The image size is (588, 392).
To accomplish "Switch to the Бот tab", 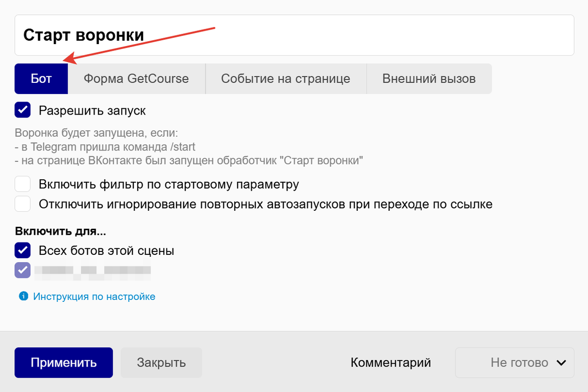I will tap(41, 78).
